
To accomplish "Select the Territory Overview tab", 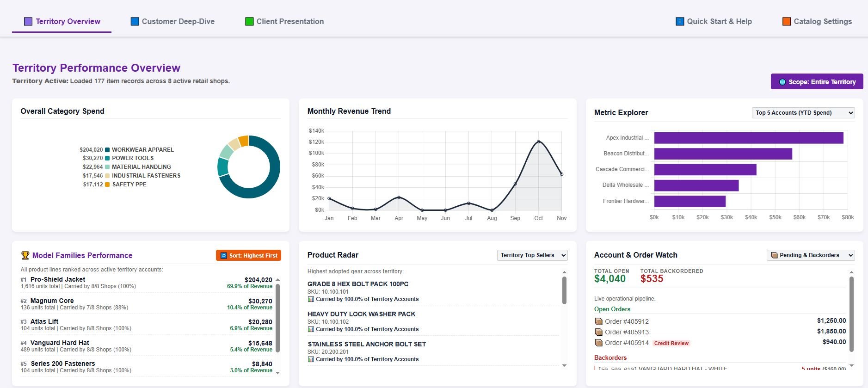I will pyautogui.click(x=62, y=21).
